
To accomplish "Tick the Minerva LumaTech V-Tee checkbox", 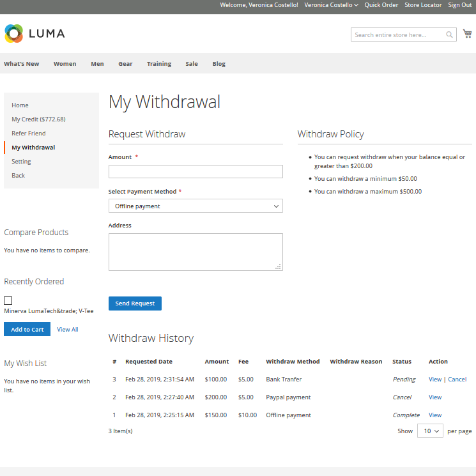I will pyautogui.click(x=8, y=300).
